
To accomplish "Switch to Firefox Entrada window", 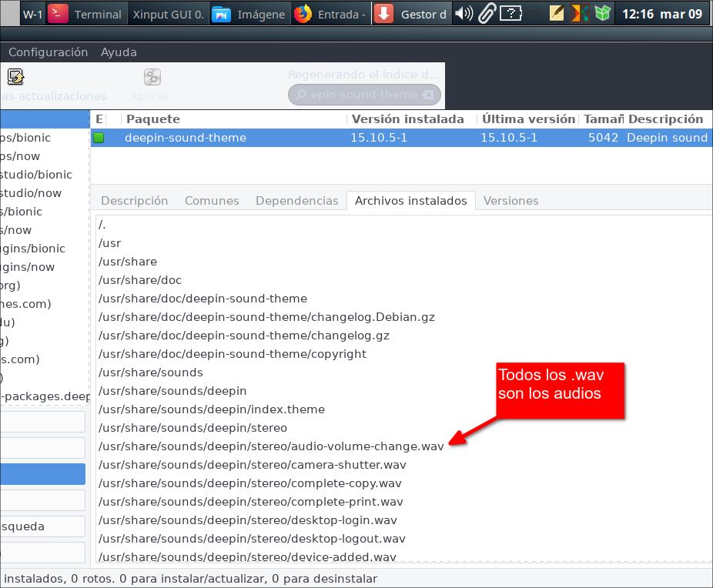I will (x=330, y=14).
